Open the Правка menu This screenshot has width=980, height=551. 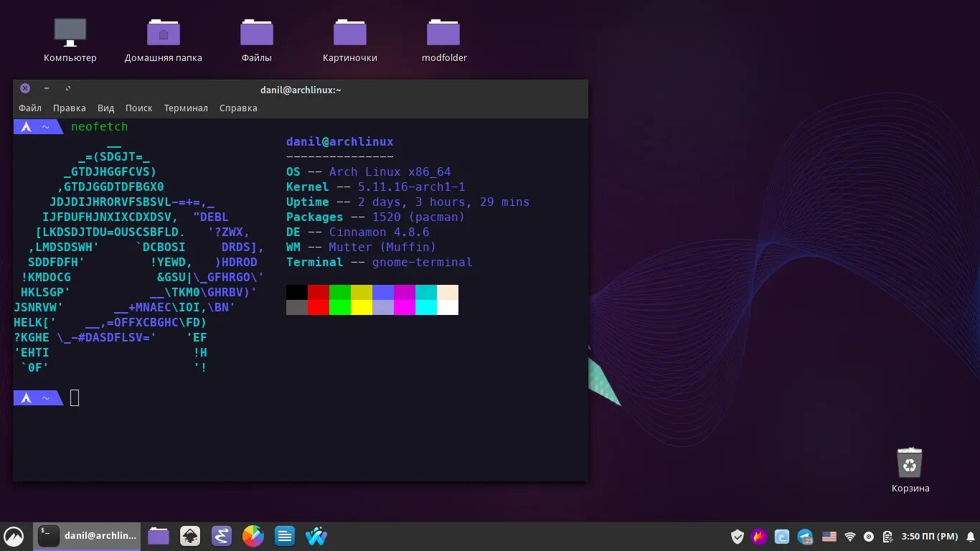pos(70,108)
